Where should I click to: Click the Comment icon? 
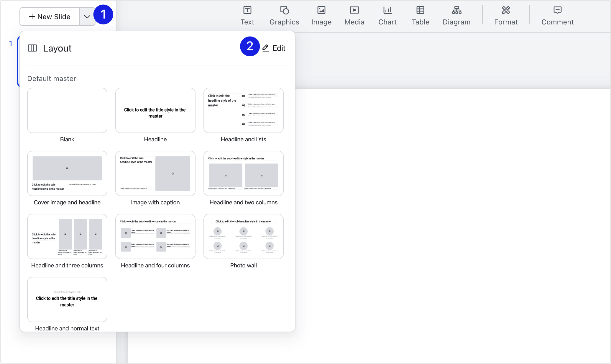pyautogui.click(x=557, y=15)
